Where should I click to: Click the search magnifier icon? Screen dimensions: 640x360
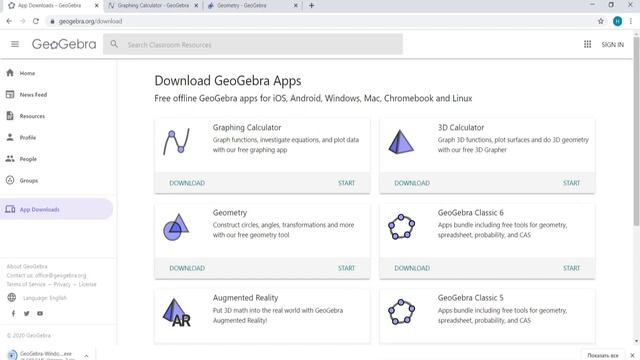point(114,44)
